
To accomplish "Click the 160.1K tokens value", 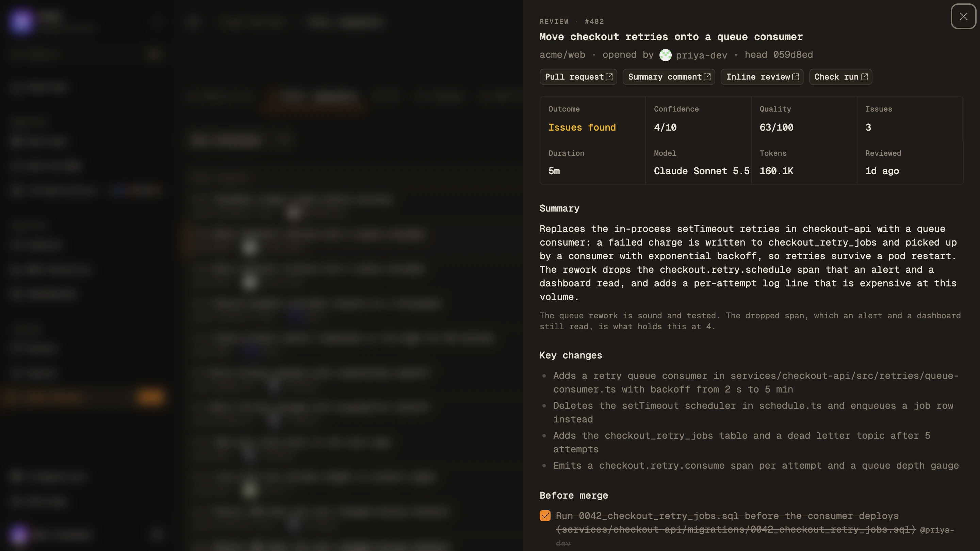I will (777, 171).
